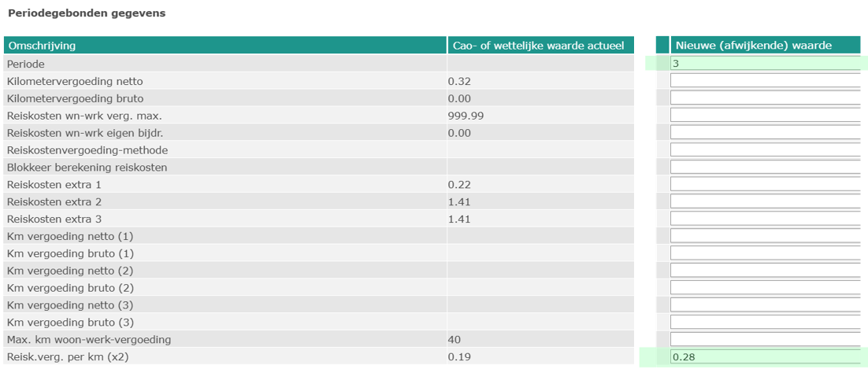The height and width of the screenshot is (380, 868).
Task: Select the Reisk.verg. per km field showing 0.28
Action: 764,357
